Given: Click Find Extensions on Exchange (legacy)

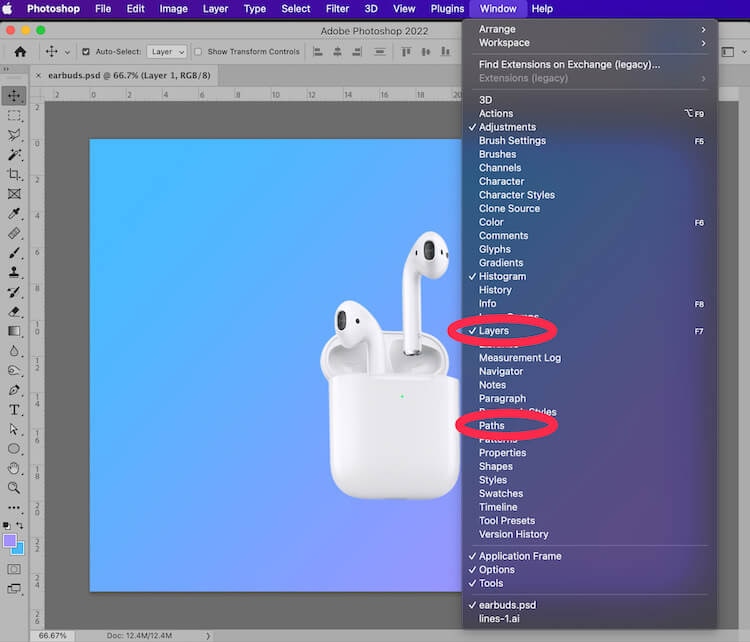Looking at the screenshot, I should coord(569,65).
